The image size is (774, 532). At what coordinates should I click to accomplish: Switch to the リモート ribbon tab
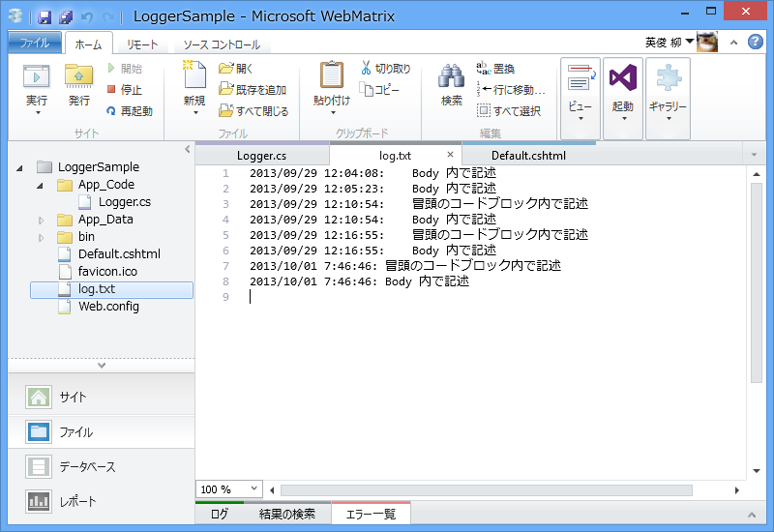point(141,44)
